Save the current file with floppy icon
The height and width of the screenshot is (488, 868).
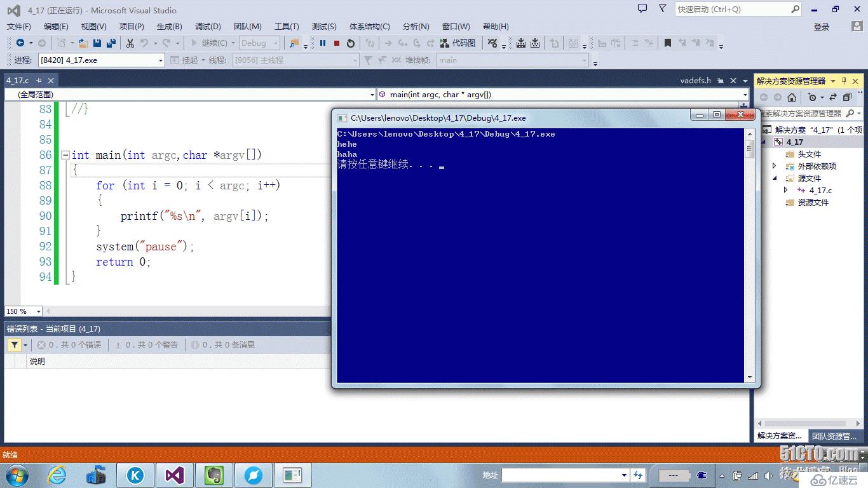click(97, 43)
